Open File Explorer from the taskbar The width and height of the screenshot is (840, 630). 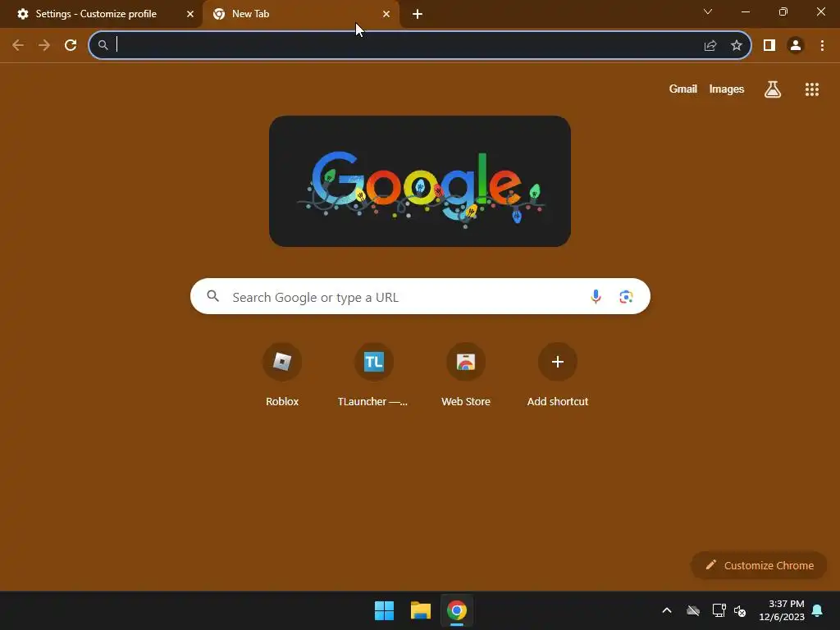(x=421, y=610)
